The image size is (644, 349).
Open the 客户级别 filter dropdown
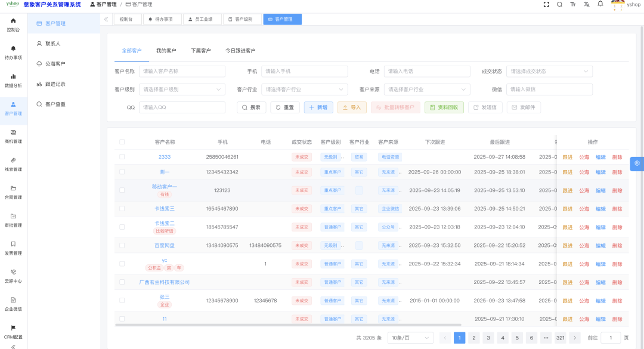(182, 89)
